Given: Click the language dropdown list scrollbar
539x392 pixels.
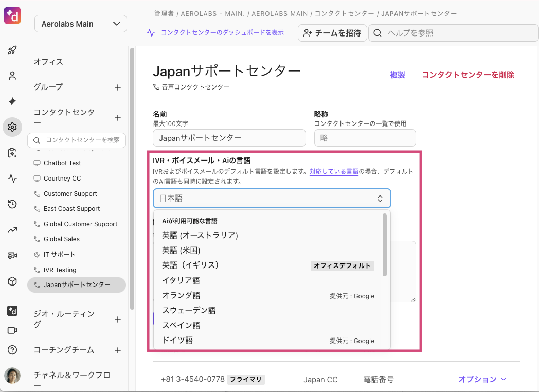Looking at the screenshot, I should (385, 244).
